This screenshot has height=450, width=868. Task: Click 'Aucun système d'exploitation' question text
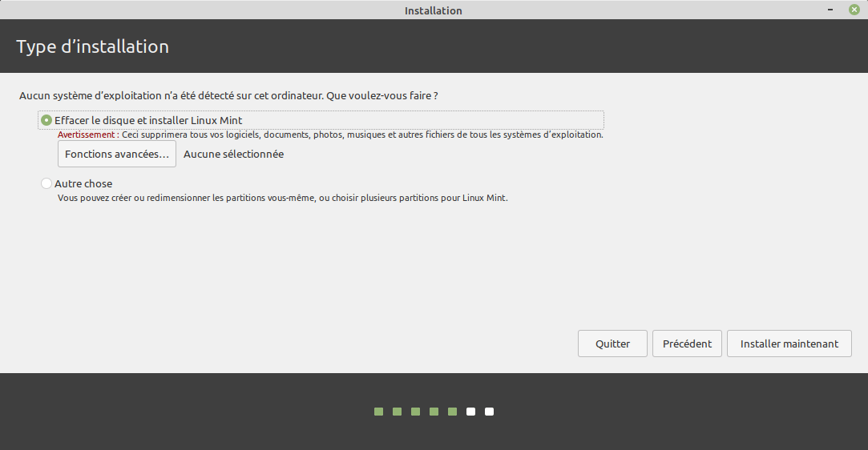tap(228, 95)
